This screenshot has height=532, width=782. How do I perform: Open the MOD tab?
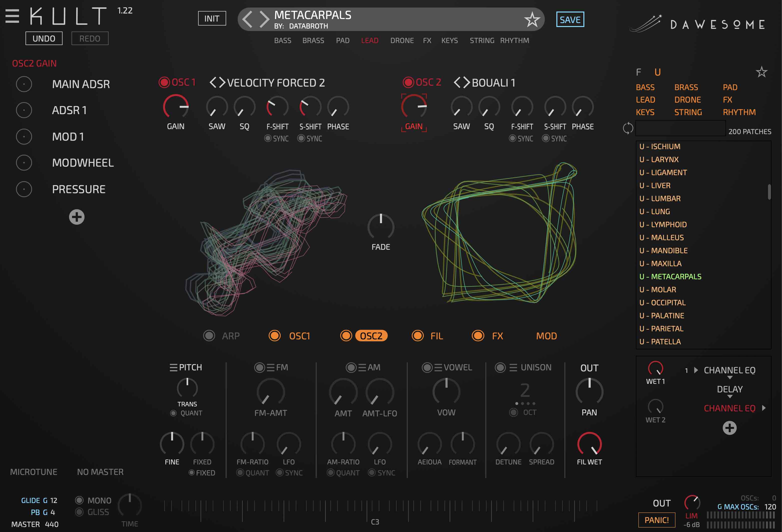click(546, 336)
